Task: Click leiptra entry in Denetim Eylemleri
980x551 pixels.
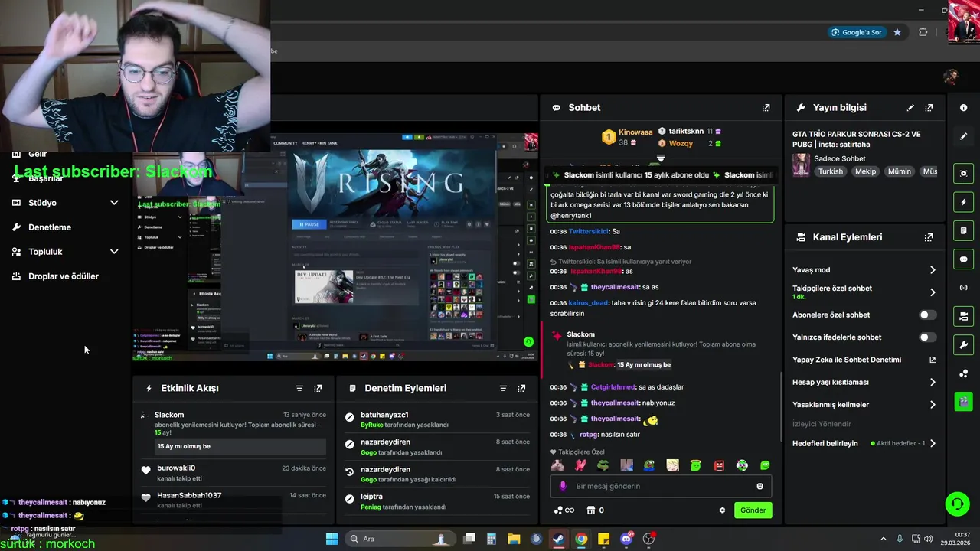Action: pos(437,501)
